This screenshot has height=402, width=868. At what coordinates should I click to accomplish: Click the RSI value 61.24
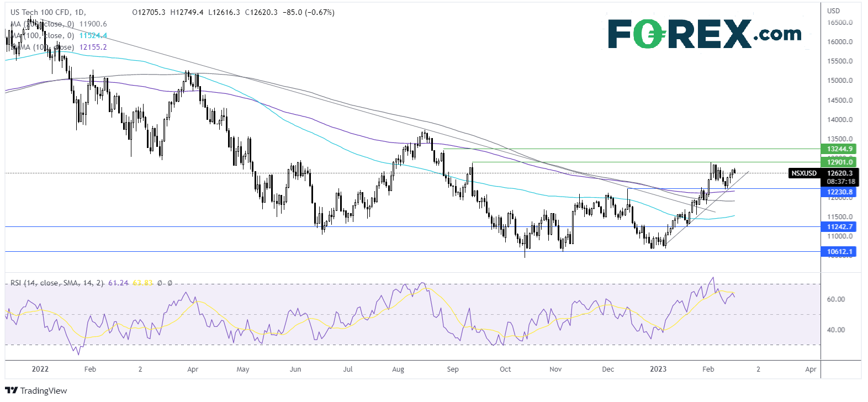(118, 283)
